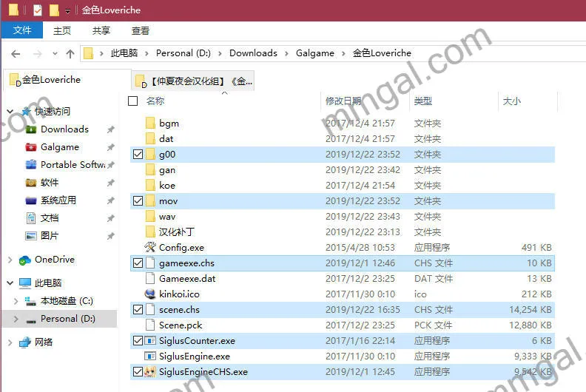Open the 文件 (File) menu
Screen dimensions: 586x392
coord(22,30)
